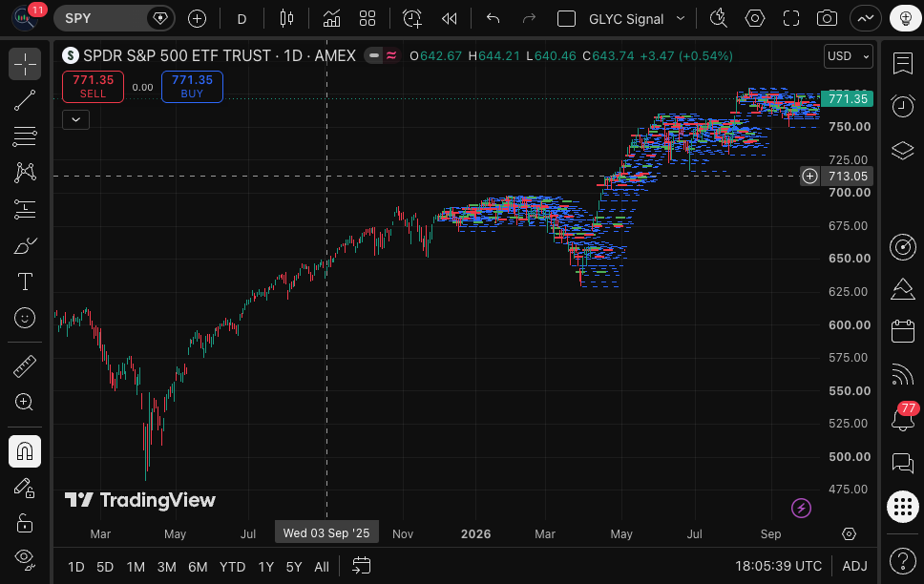Open the candlestick chart type menu
This screenshot has height=584, width=924.
(286, 19)
